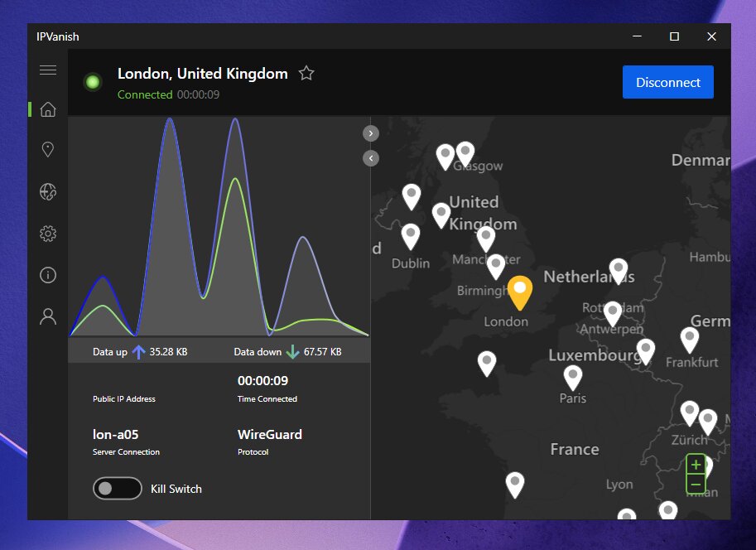Click the WireGuard protocol label
Image resolution: width=756 pixels, height=550 pixels.
coord(269,434)
